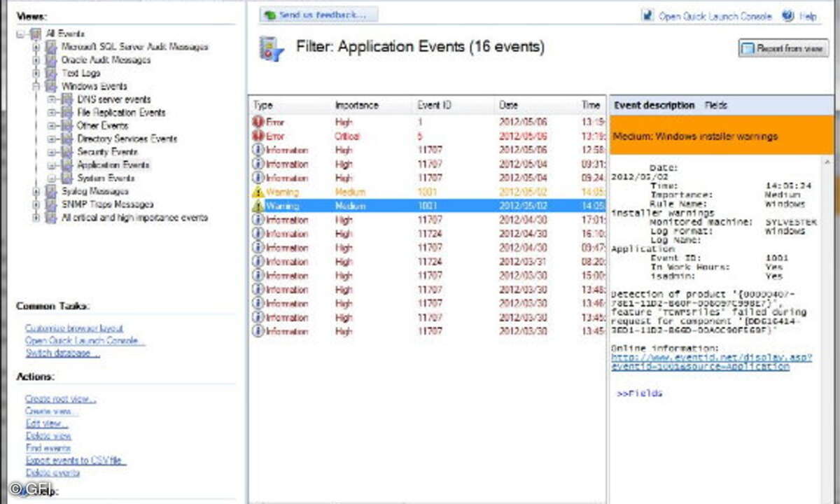The image size is (840, 504).
Task: Expand the Syslog Messages node
Action: tap(36, 191)
